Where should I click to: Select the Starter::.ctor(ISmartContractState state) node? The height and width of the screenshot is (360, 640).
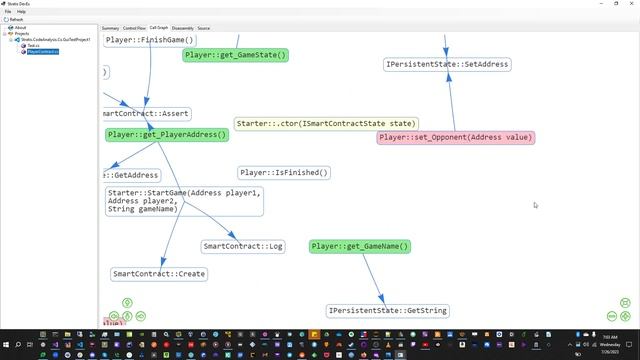pos(326,123)
